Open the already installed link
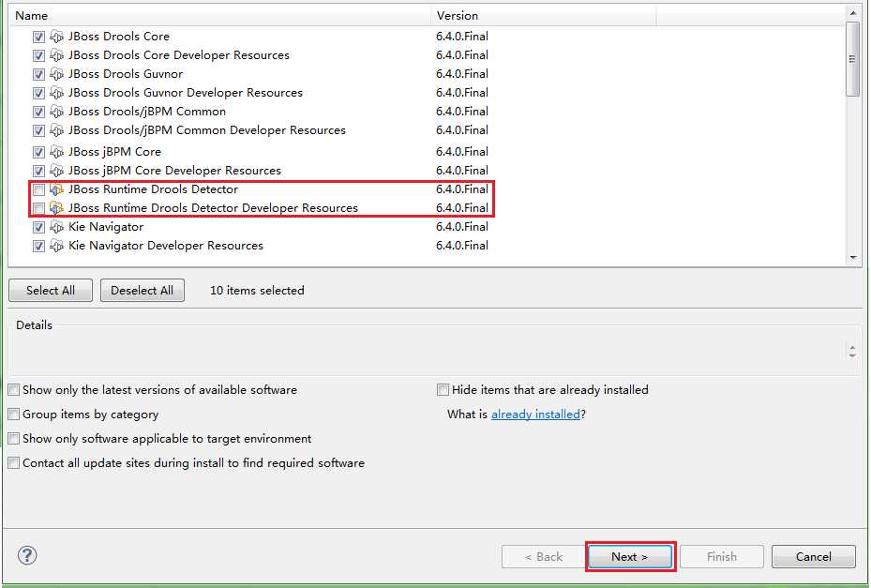Screen dimensions: 871x588 pyautogui.click(x=535, y=415)
